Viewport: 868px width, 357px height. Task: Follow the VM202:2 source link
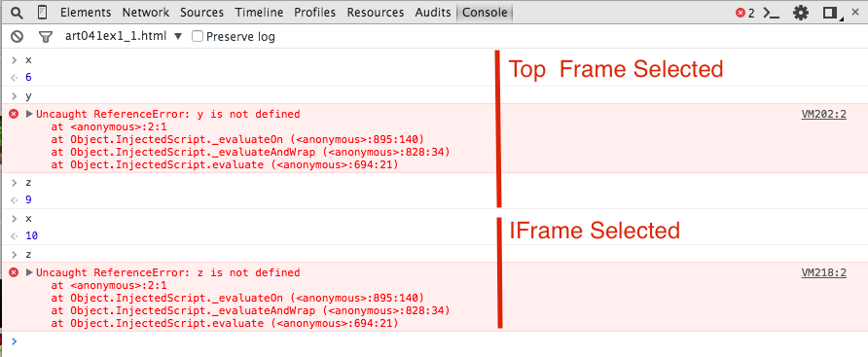tap(823, 114)
